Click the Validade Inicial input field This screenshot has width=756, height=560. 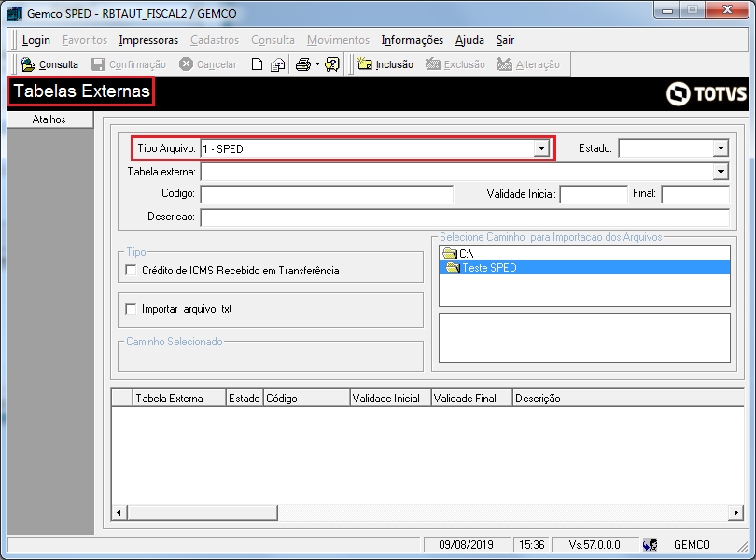pyautogui.click(x=594, y=194)
